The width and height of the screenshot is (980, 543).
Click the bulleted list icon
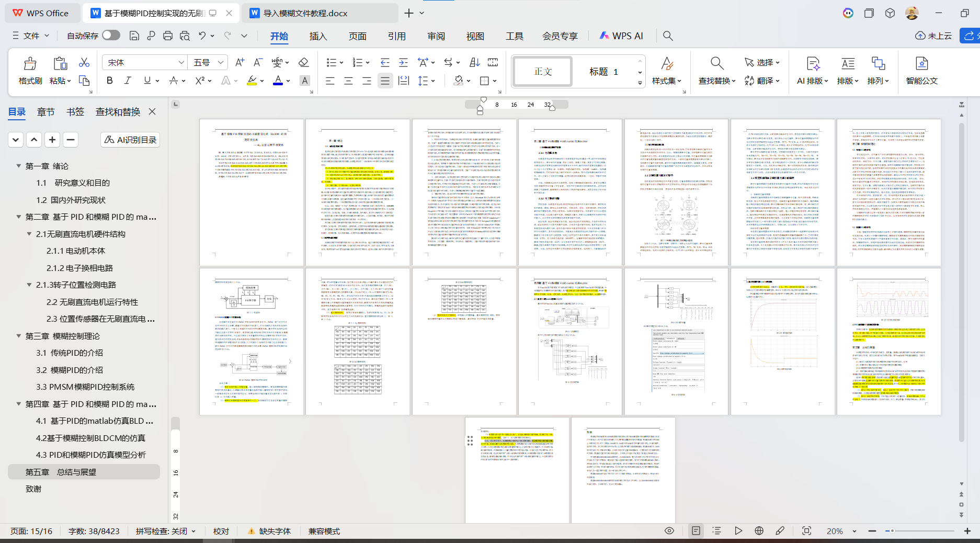tap(332, 63)
